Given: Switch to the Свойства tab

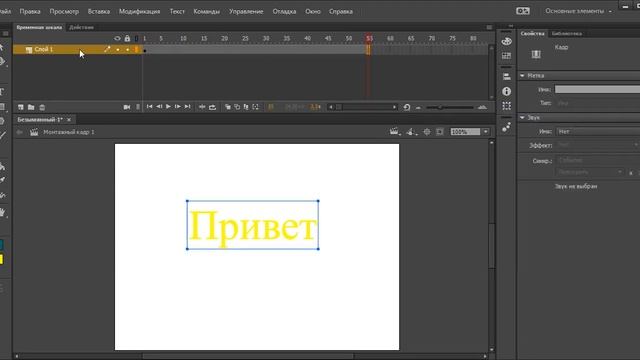Looking at the screenshot, I should point(533,33).
